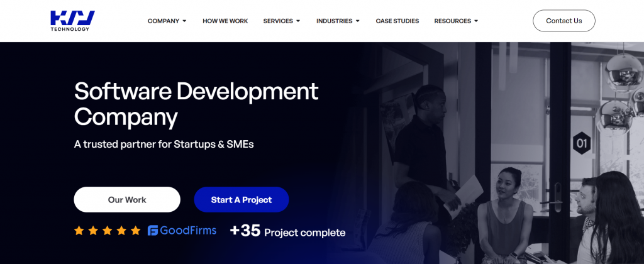Click the Contact Us button
644x264 pixels.
[x=564, y=21]
